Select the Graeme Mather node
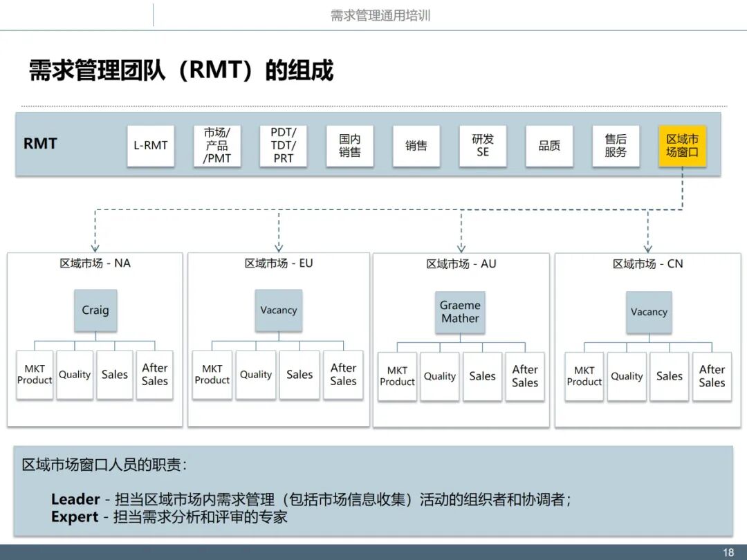 coord(460,312)
